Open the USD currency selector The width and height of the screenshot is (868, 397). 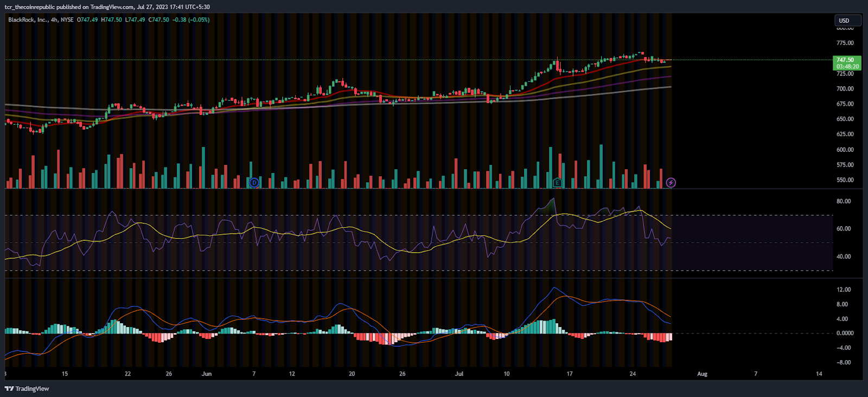tap(847, 21)
